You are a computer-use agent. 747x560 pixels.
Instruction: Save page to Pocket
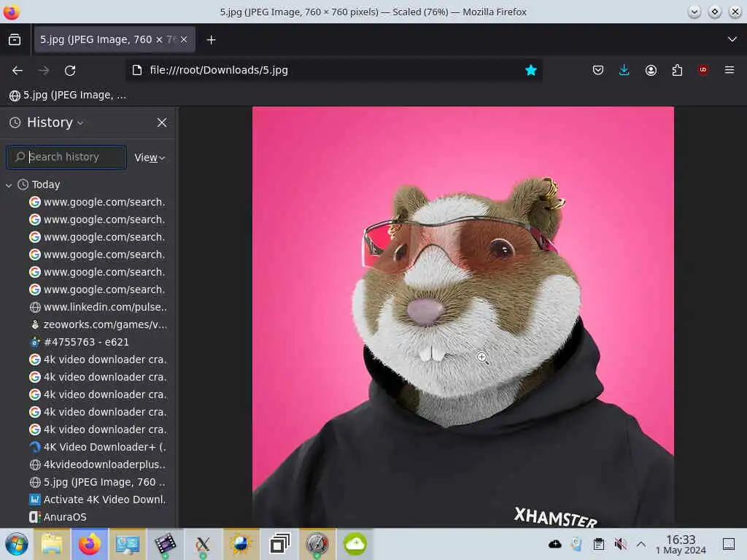(598, 71)
